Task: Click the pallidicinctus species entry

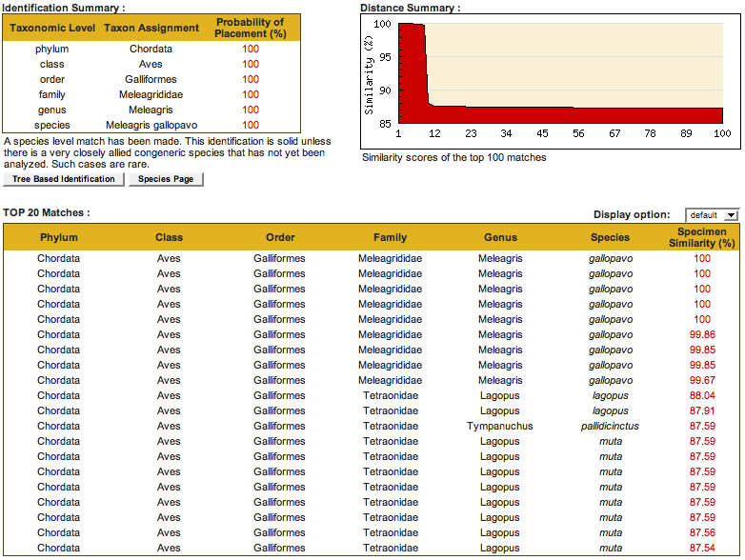Action: tap(610, 426)
